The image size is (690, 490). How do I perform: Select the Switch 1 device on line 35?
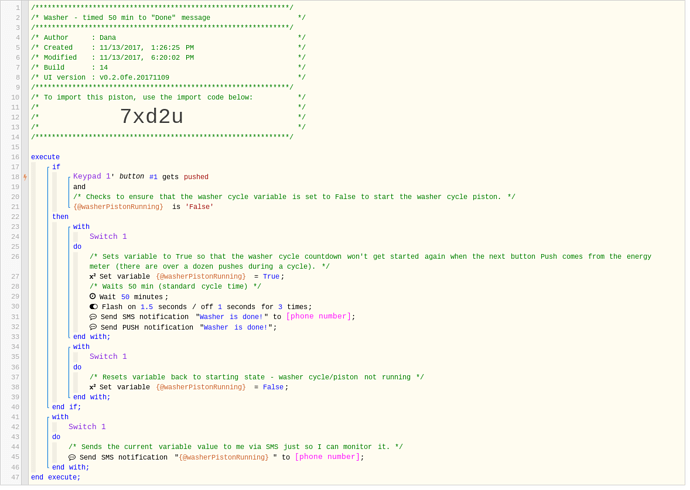click(x=108, y=357)
